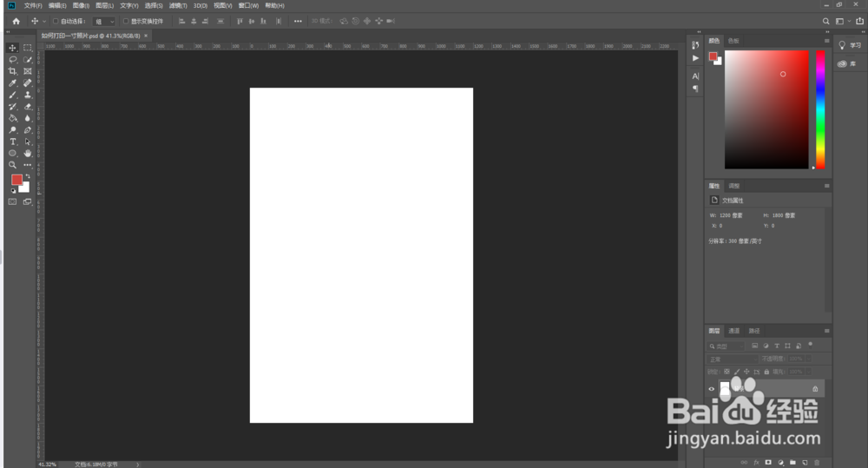Switch to the 调整 tab

[x=734, y=186]
